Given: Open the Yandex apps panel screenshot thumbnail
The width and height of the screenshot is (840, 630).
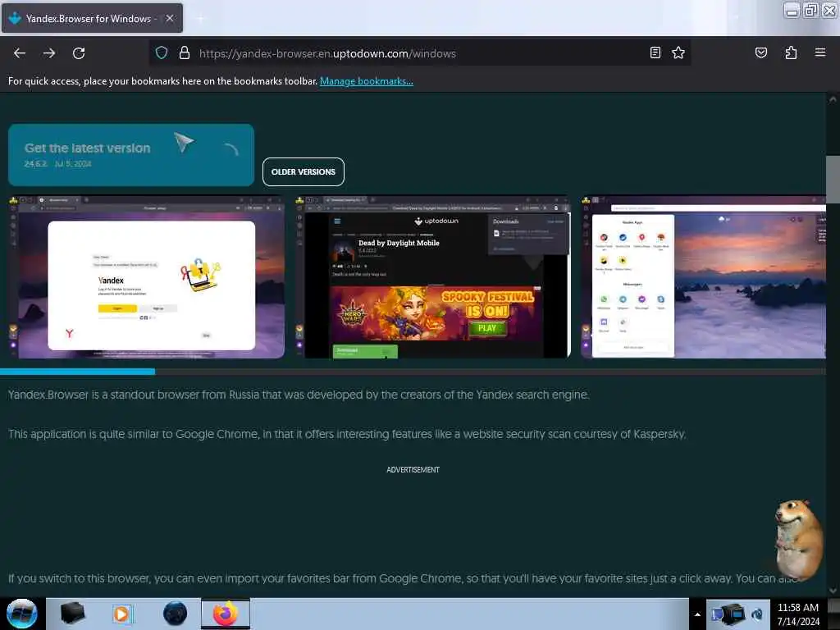Looking at the screenshot, I should coord(703,277).
